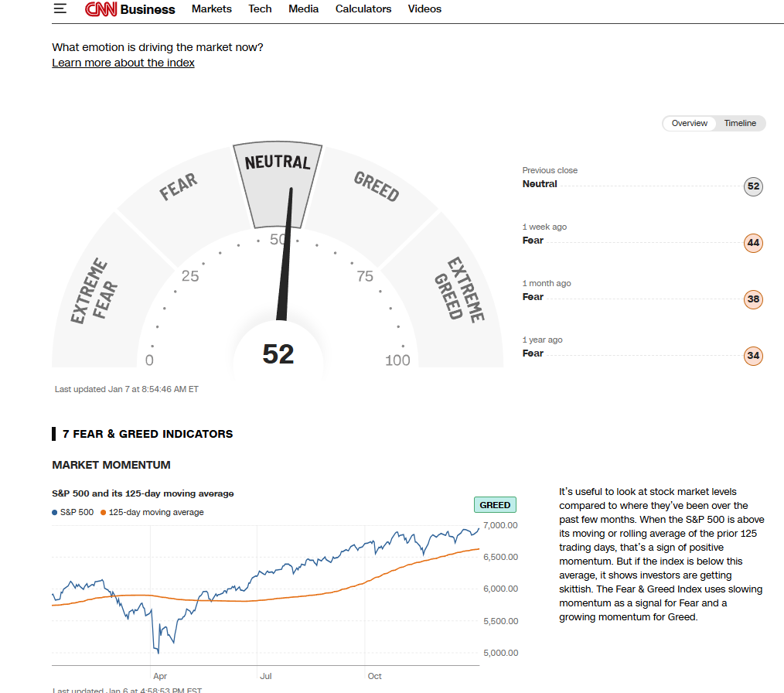The image size is (784, 693).
Task: Go to the Calculators section
Action: point(363,9)
